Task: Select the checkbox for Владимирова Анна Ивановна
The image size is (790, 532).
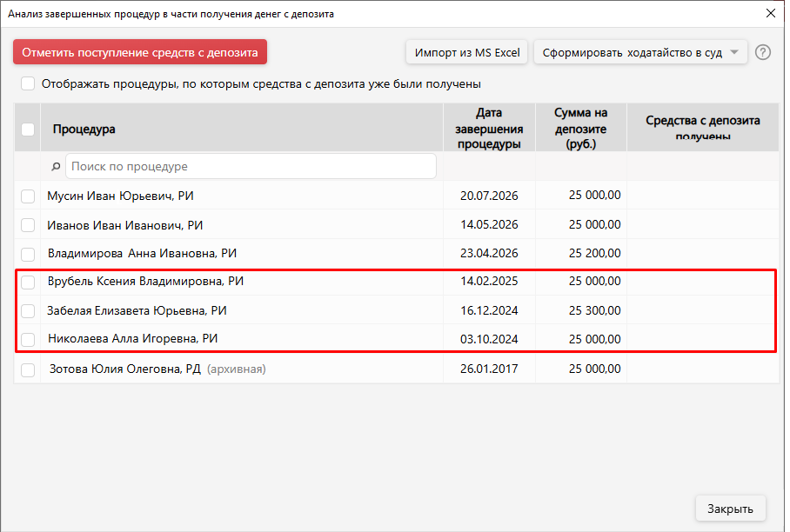Action: click(28, 254)
